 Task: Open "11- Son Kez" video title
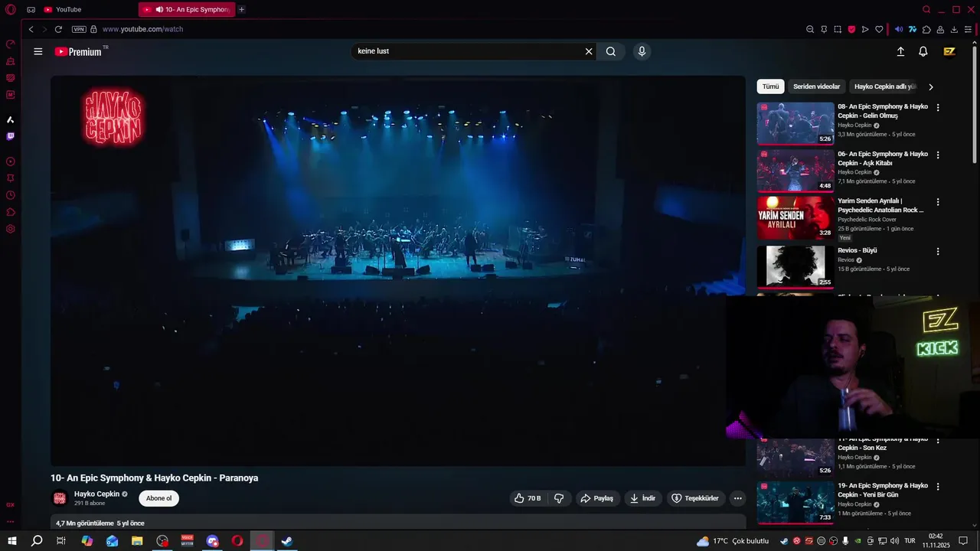883,443
